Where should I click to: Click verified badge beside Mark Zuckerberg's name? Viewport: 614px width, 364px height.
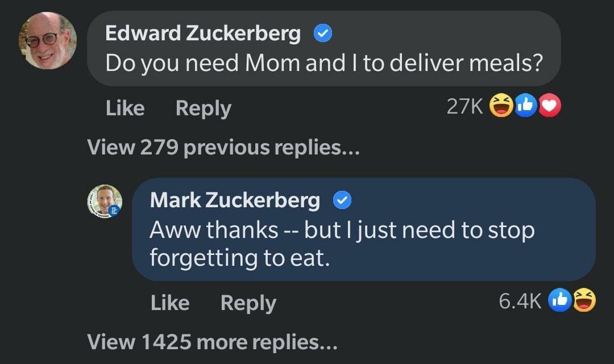[x=342, y=200]
